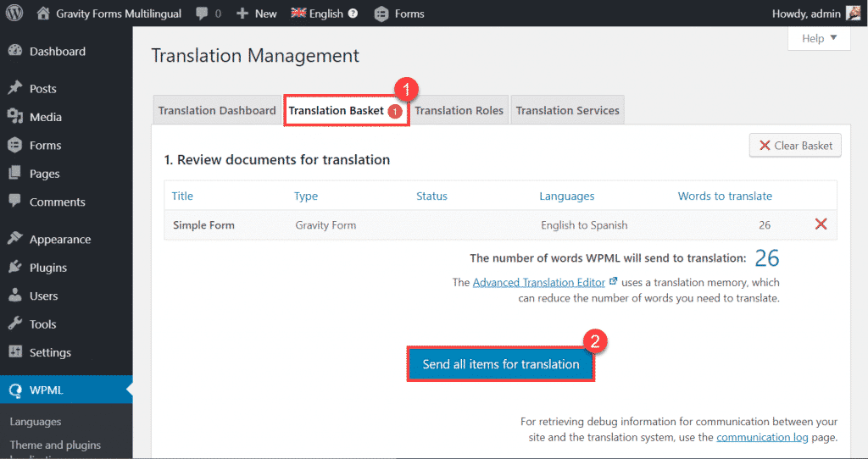Click the Tools wrench icon
This screenshot has width=868, height=459.
click(15, 323)
